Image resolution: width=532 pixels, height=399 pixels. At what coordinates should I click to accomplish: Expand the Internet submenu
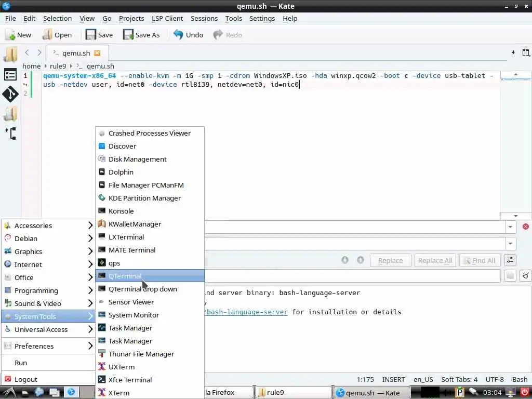pyautogui.click(x=48, y=264)
